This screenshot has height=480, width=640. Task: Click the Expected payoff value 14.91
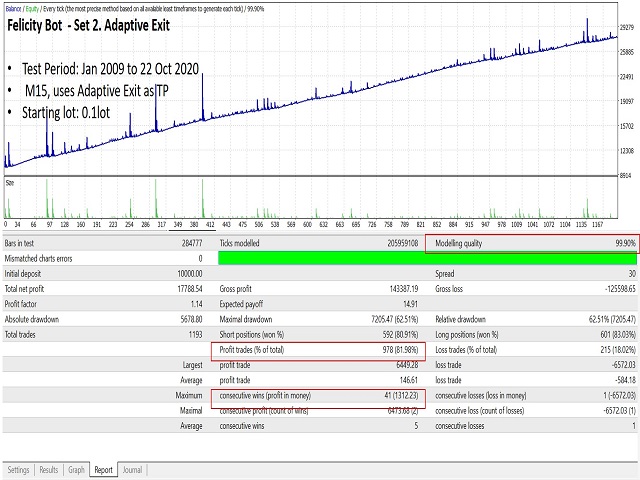click(410, 304)
